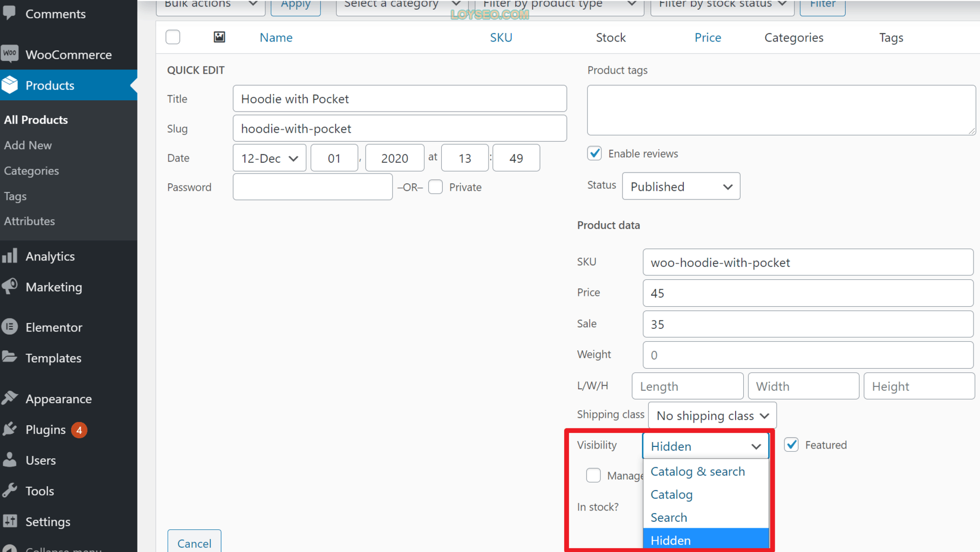Viewport: 980px width, 552px height.
Task: Click the hour field showing 13
Action: (x=465, y=158)
